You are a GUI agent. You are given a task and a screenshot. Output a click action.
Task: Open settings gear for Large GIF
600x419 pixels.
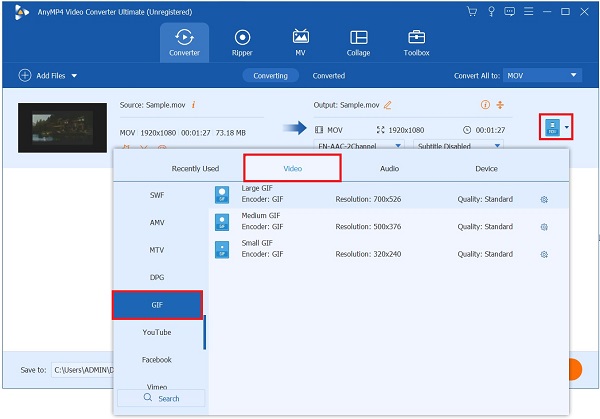[544, 199]
